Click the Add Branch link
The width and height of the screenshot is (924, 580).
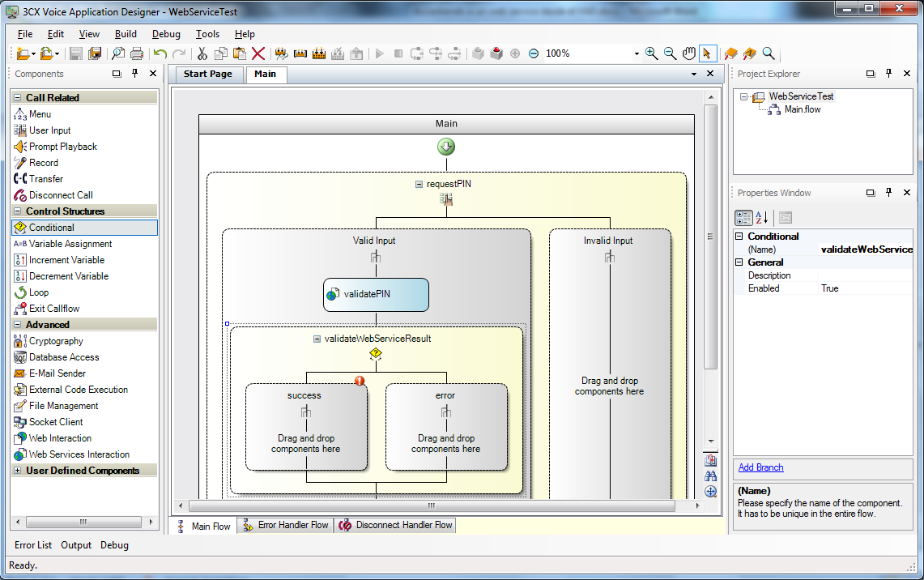pyautogui.click(x=760, y=467)
